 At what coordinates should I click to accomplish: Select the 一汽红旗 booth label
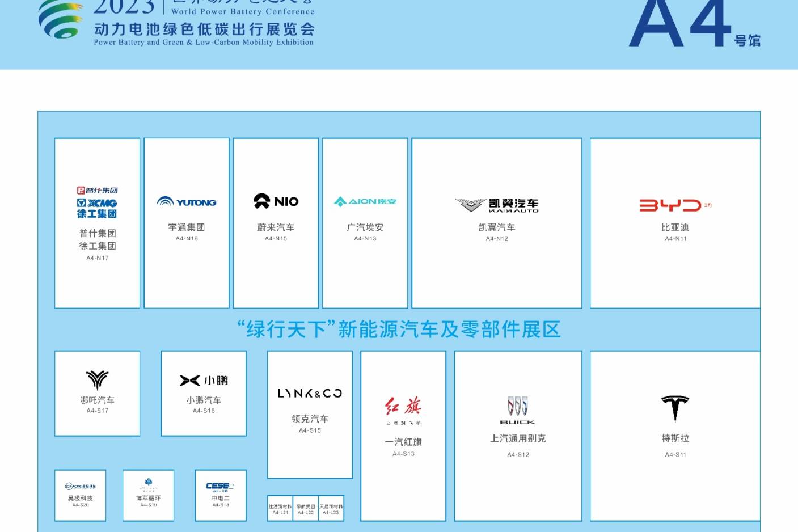(x=403, y=442)
